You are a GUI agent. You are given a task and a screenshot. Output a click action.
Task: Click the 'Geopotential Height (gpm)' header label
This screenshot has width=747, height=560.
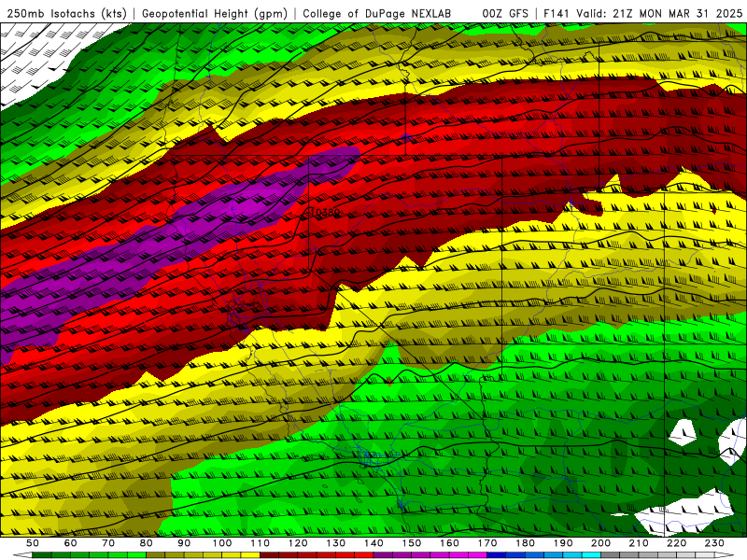[x=215, y=14]
